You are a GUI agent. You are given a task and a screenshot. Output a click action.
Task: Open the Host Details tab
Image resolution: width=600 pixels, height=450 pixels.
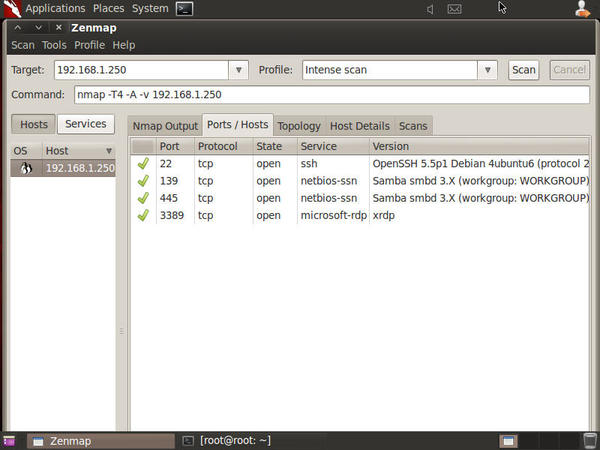[360, 126]
